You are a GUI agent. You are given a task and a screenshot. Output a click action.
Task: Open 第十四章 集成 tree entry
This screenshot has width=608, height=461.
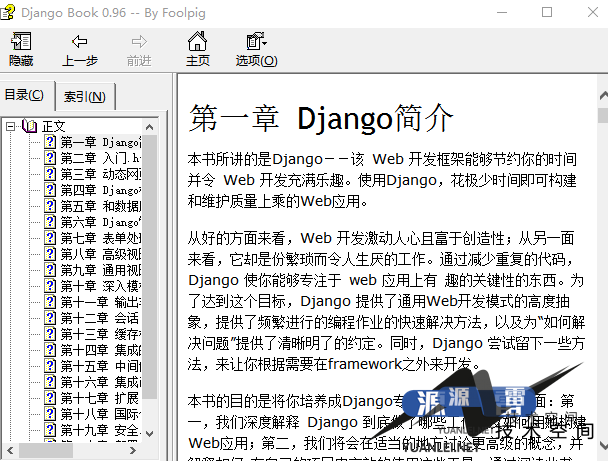[101, 350]
